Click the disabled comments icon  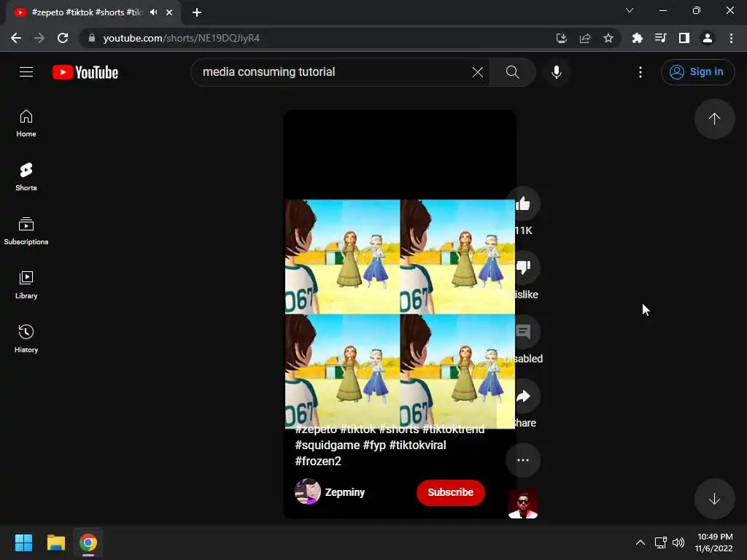pyautogui.click(x=523, y=332)
